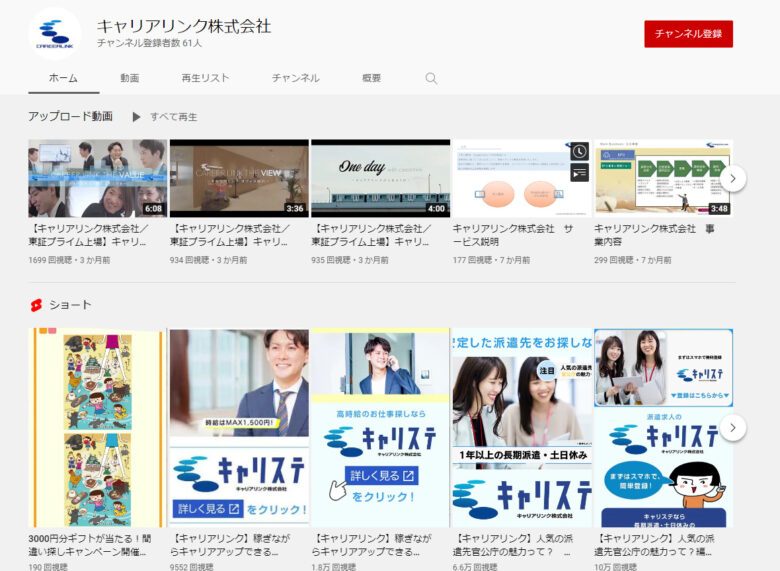Open the 1年以上の長期派遣・土日休み short thumbnail
Image resolution: width=780 pixels, height=571 pixels.
(522, 427)
